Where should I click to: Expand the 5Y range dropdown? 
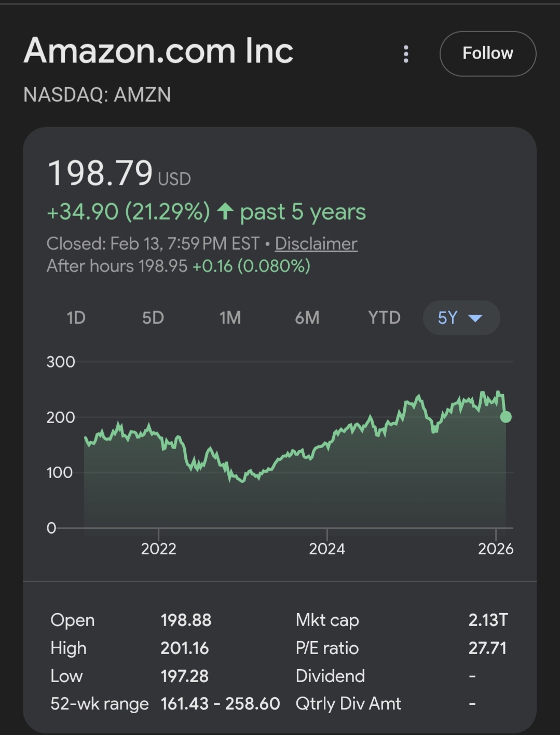(x=461, y=317)
